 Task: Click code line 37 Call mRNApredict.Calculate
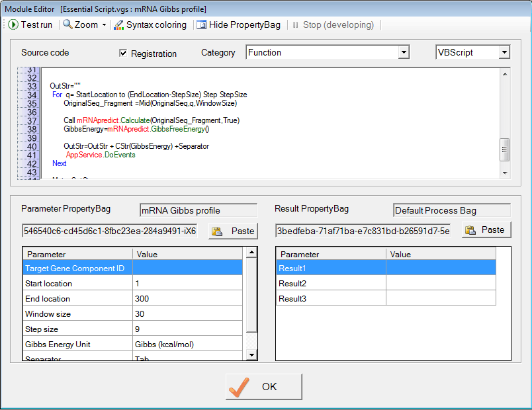[152, 120]
